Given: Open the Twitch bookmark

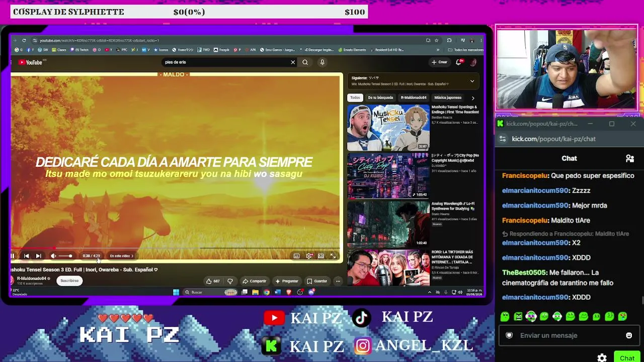Looking at the screenshot, I should coord(78,50).
